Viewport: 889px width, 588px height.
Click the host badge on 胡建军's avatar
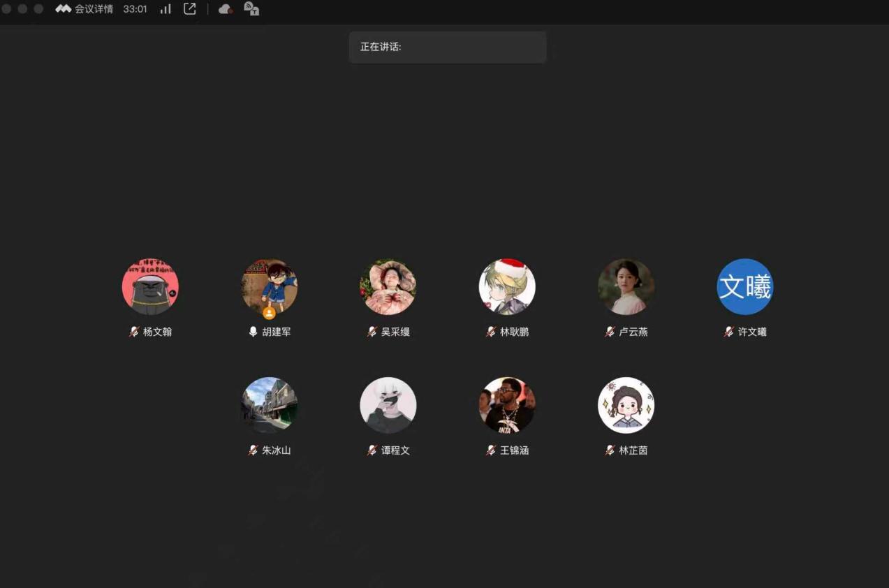click(x=269, y=313)
